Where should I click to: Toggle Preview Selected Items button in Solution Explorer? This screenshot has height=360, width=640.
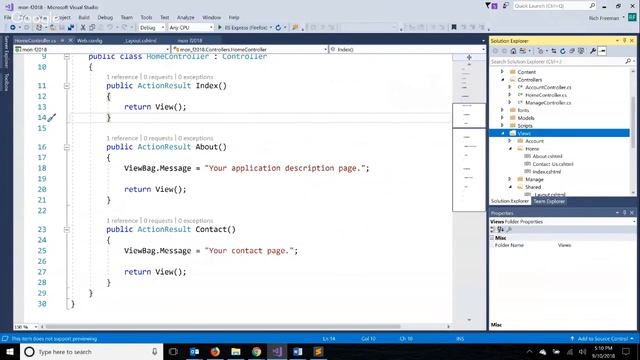[602, 51]
